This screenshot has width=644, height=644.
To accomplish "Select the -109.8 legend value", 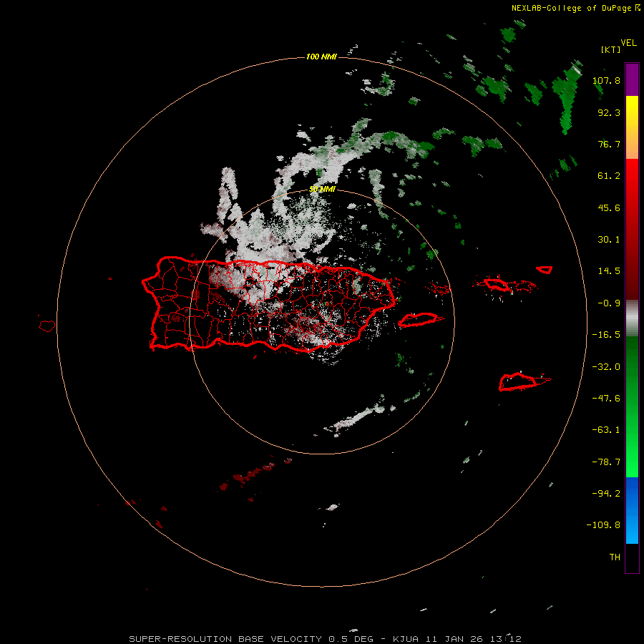I will [x=603, y=525].
